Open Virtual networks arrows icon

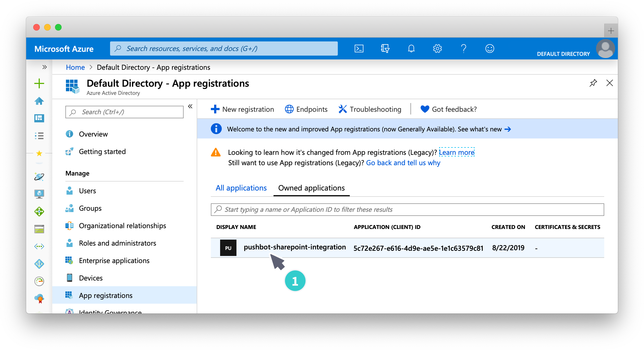point(39,246)
